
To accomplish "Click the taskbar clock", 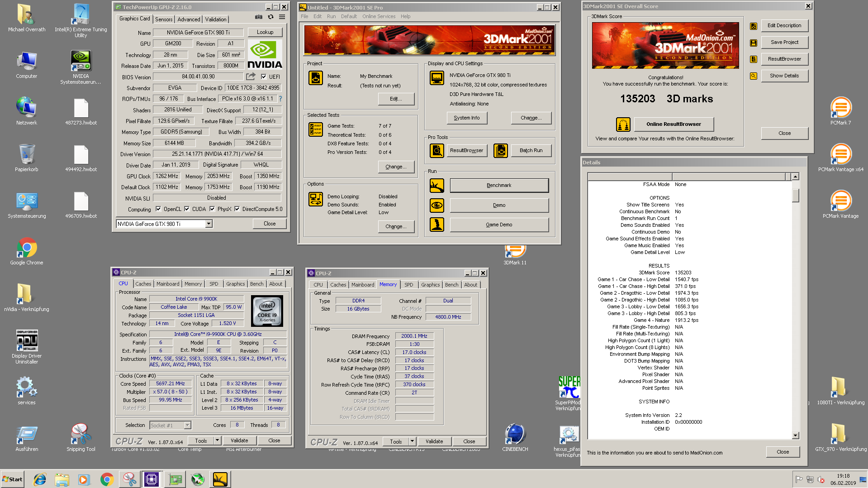I will click(x=843, y=479).
